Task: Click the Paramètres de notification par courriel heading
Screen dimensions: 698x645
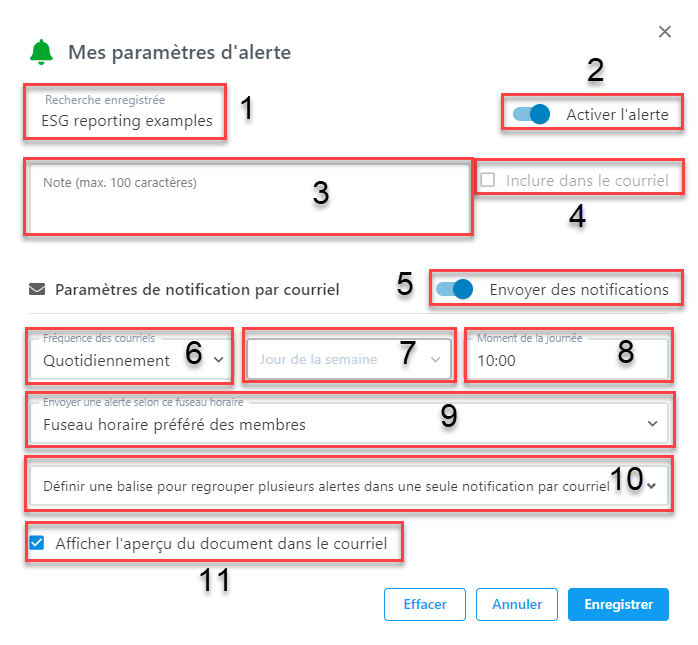Action: 197,289
